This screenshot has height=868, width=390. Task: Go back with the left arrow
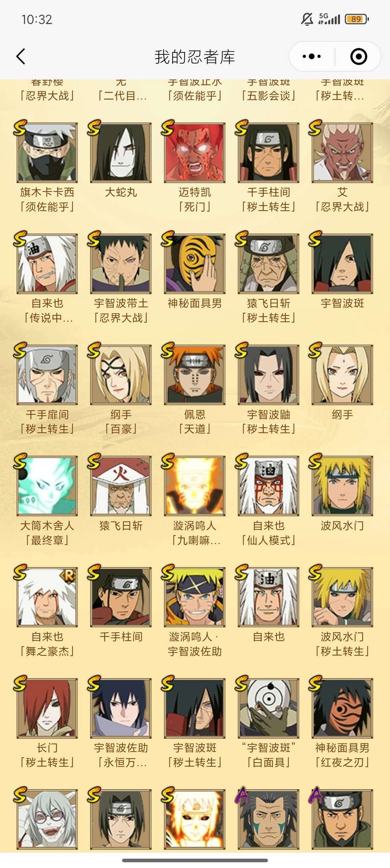(x=21, y=56)
